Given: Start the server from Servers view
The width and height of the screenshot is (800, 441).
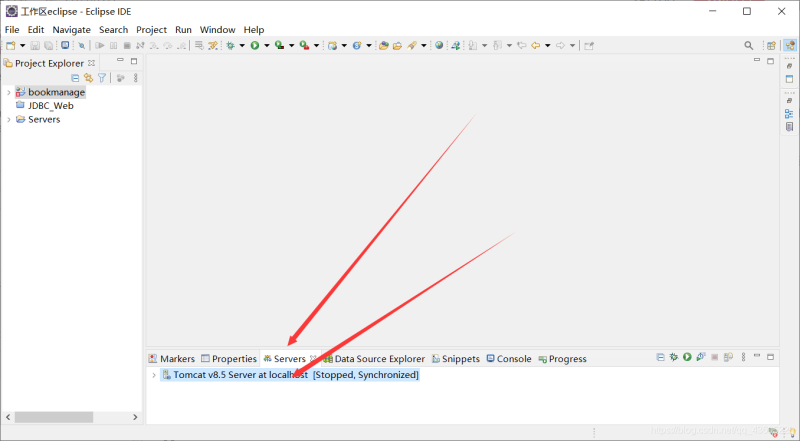Looking at the screenshot, I should (x=687, y=357).
